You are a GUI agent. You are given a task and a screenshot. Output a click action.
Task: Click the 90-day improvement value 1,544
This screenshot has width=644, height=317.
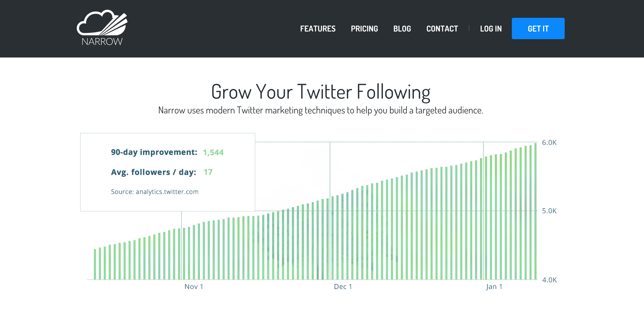[213, 152]
